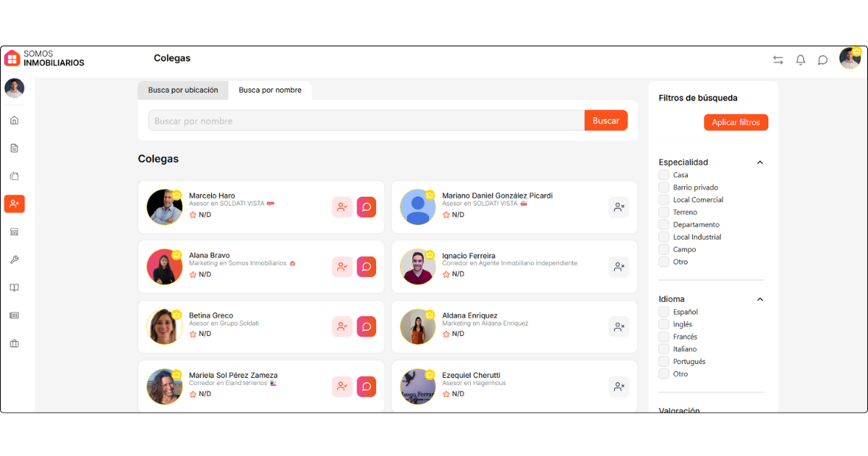
Task: Open the tools wrench icon in sidebar
Action: pyautogui.click(x=14, y=260)
